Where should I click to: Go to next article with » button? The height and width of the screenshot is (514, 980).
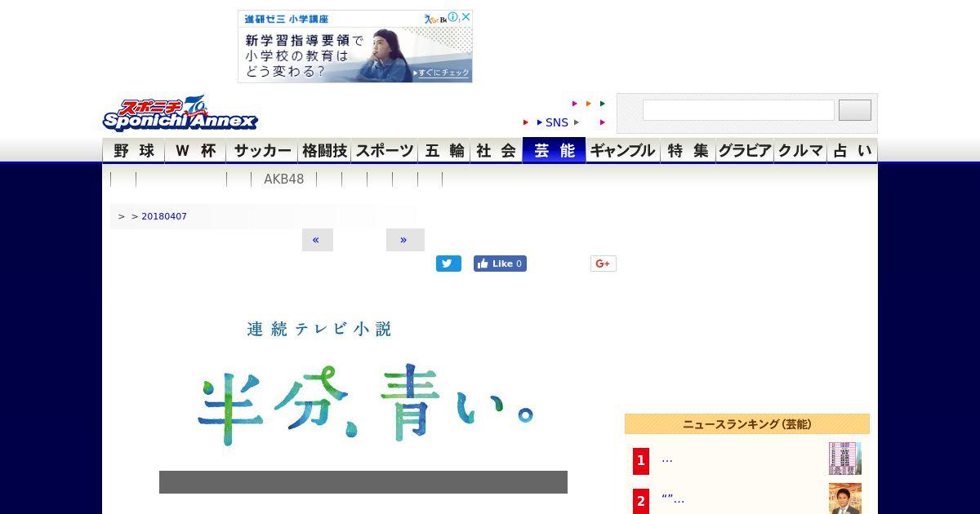pyautogui.click(x=405, y=240)
